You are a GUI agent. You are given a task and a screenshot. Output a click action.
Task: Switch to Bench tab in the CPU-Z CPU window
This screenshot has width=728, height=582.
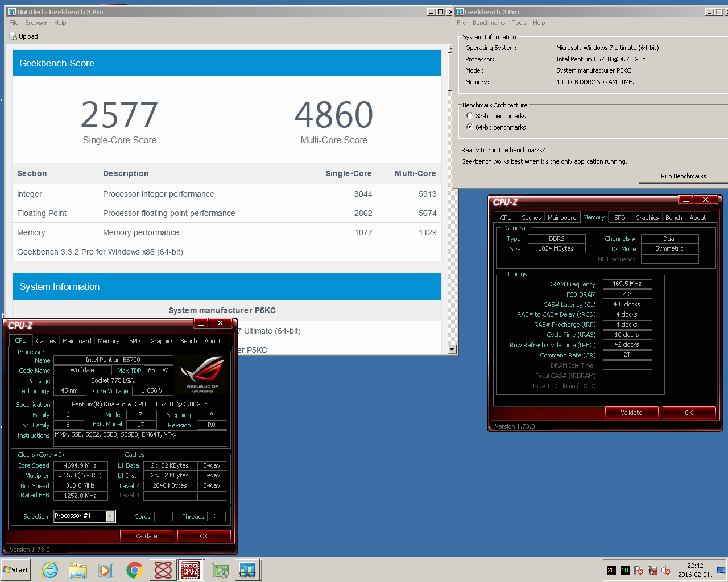tap(188, 341)
